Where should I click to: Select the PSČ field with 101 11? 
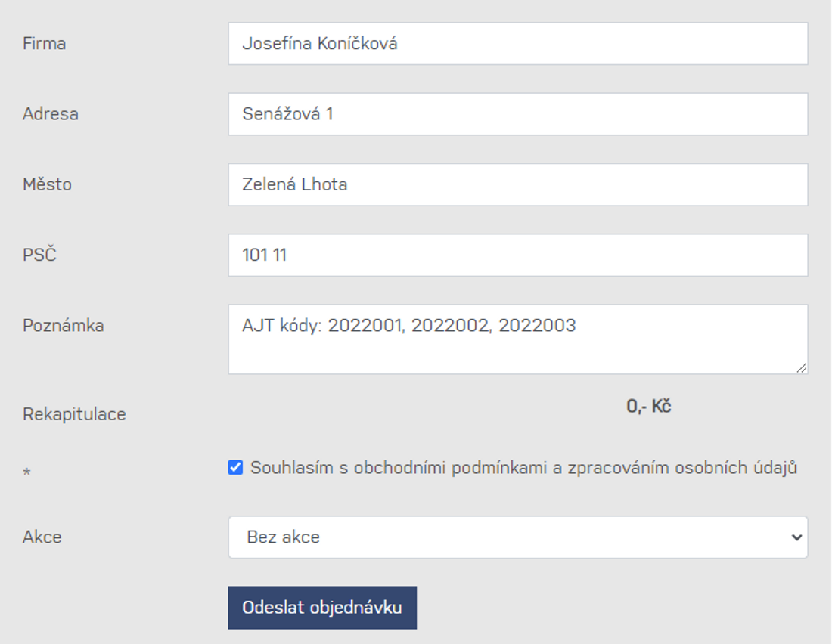(x=518, y=255)
